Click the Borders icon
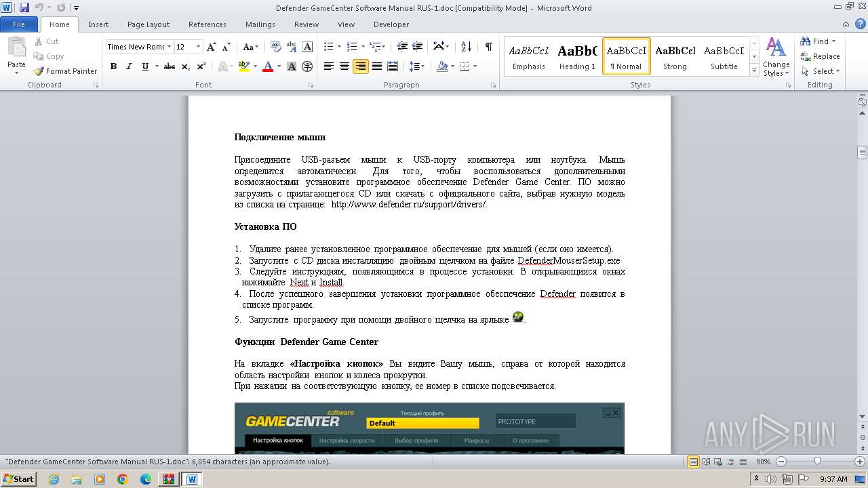 [465, 66]
